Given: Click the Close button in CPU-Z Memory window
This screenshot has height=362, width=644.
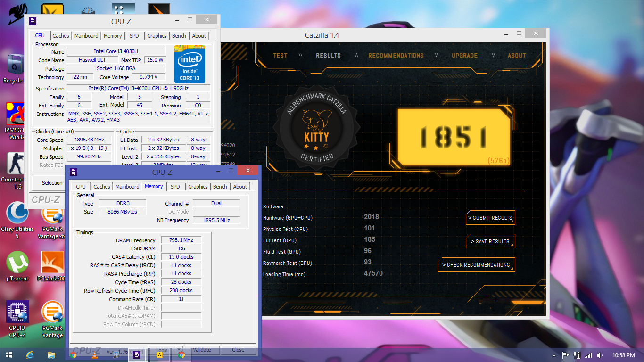Looking at the screenshot, I should pos(238,350).
